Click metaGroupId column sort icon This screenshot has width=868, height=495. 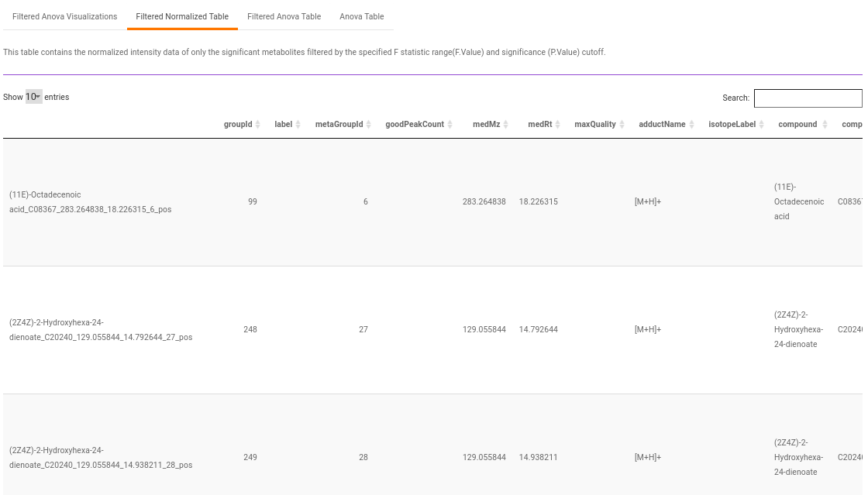(369, 125)
